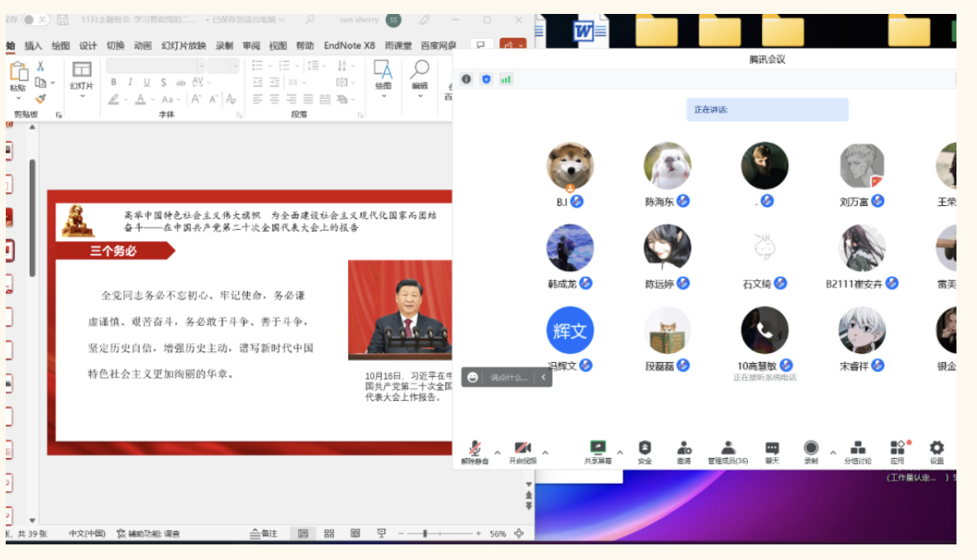Image resolution: width=977 pixels, height=560 pixels.
Task: Click the emoji smiley icon in chat bubble
Action: (x=473, y=378)
